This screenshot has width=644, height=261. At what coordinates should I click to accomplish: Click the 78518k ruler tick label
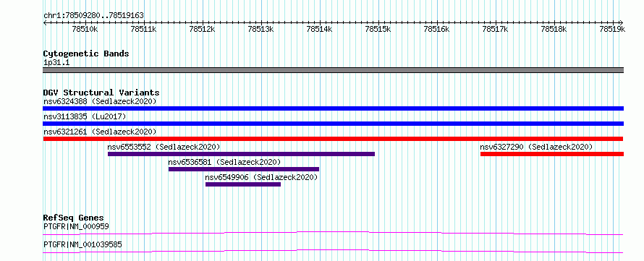(x=554, y=29)
